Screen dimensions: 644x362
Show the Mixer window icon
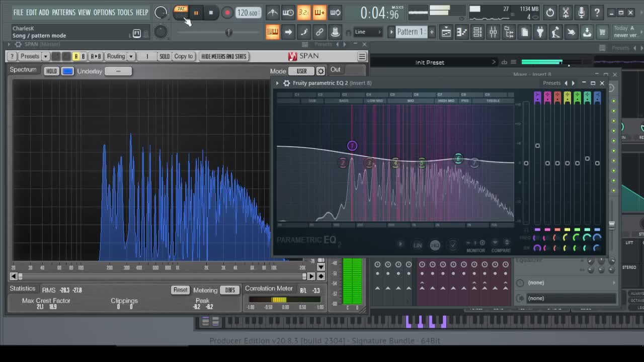(x=493, y=33)
